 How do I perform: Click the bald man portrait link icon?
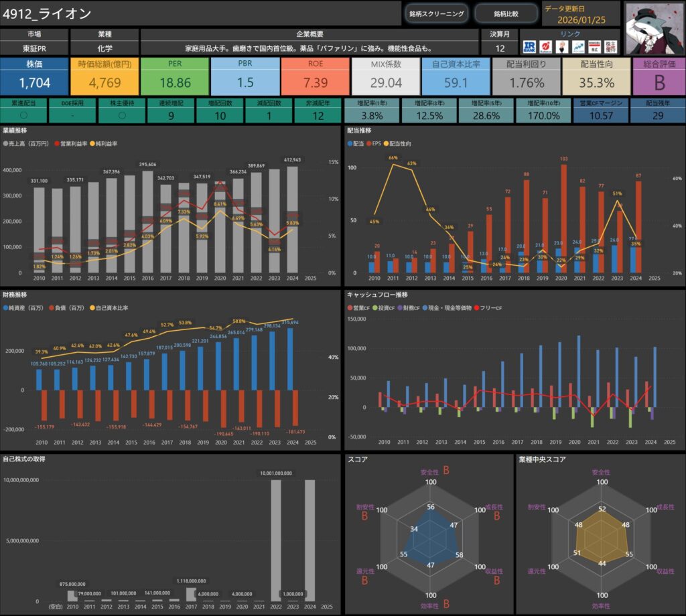click(x=561, y=47)
